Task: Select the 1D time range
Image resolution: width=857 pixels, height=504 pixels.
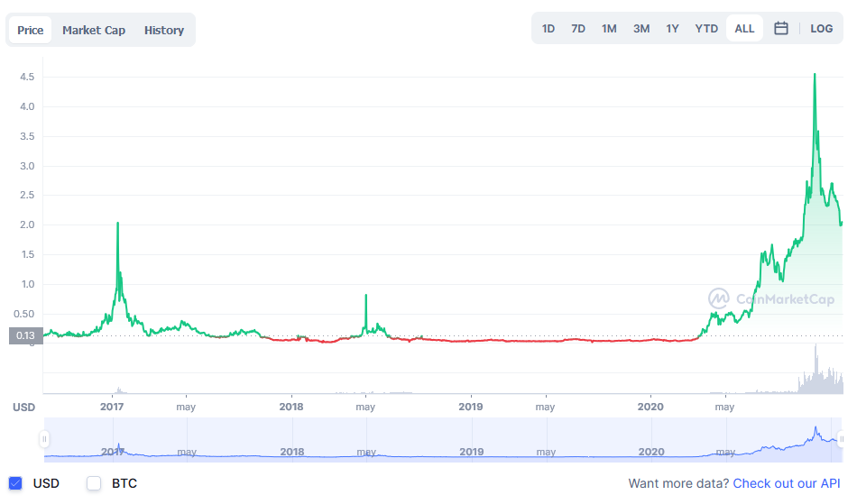Action: [x=548, y=28]
